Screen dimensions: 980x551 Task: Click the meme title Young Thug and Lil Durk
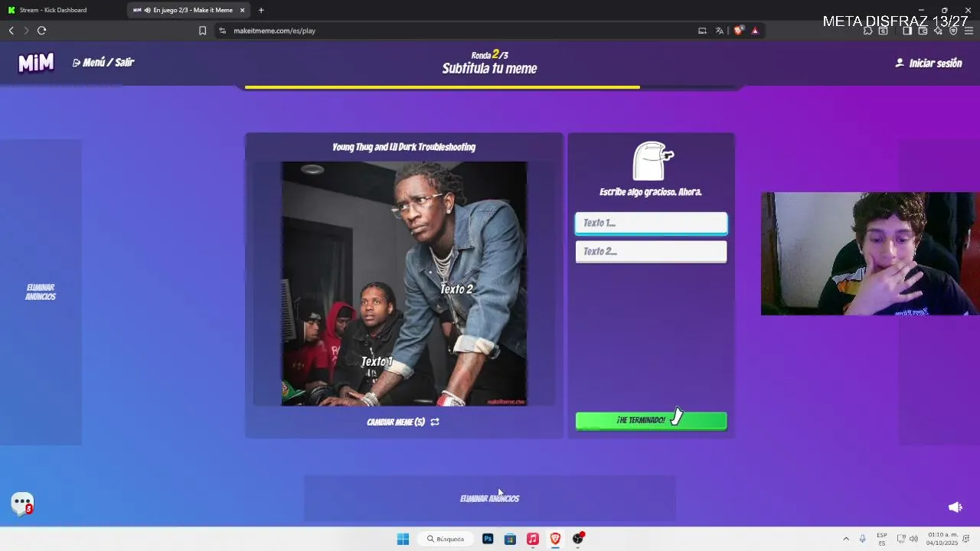pos(403,147)
